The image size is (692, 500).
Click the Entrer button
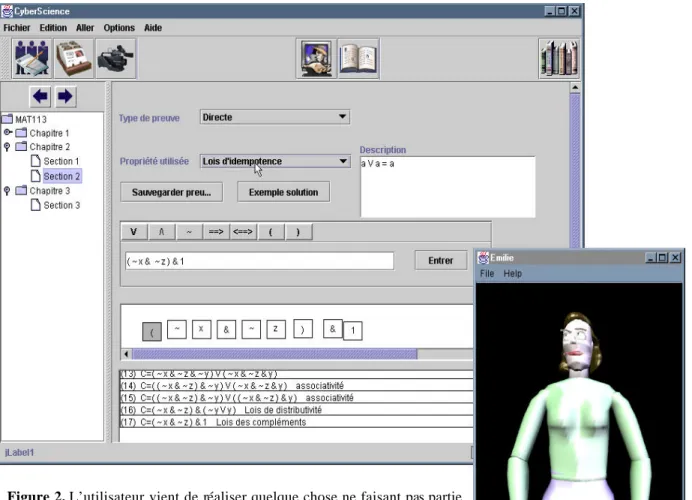point(440,260)
